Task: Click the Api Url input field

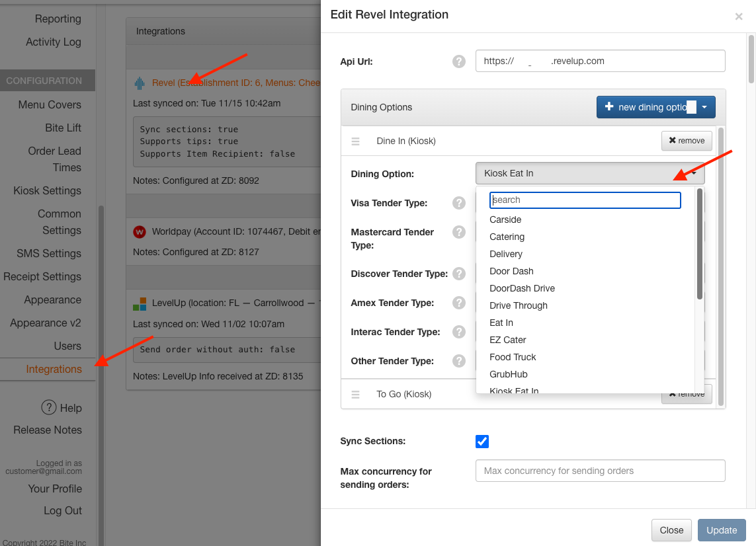Action: [x=600, y=61]
